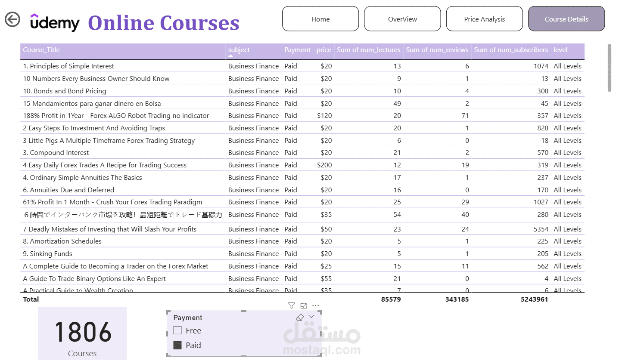
Task: Select '2 Easy Steps To Investment' row
Action: coord(302,128)
